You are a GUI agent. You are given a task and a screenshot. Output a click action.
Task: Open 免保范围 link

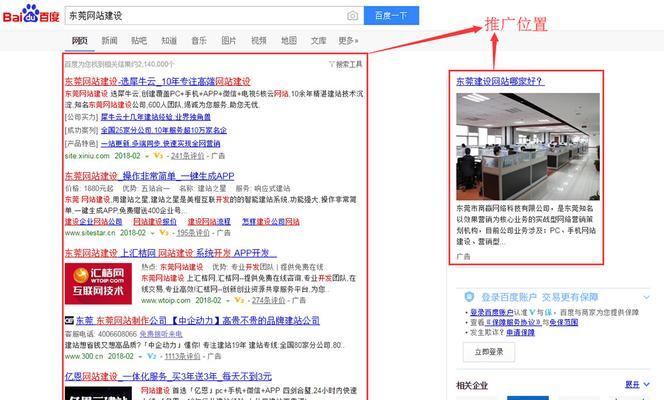click(564, 323)
